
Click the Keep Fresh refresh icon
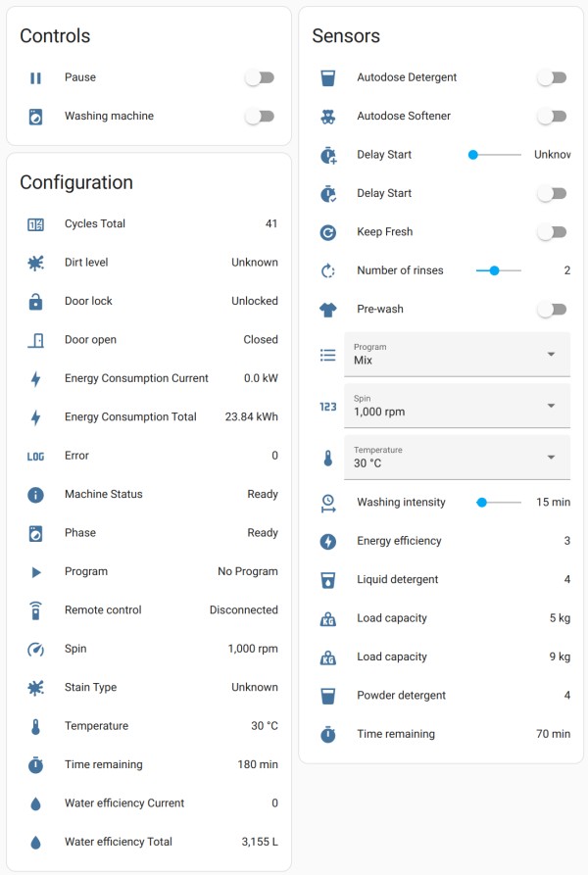point(328,232)
